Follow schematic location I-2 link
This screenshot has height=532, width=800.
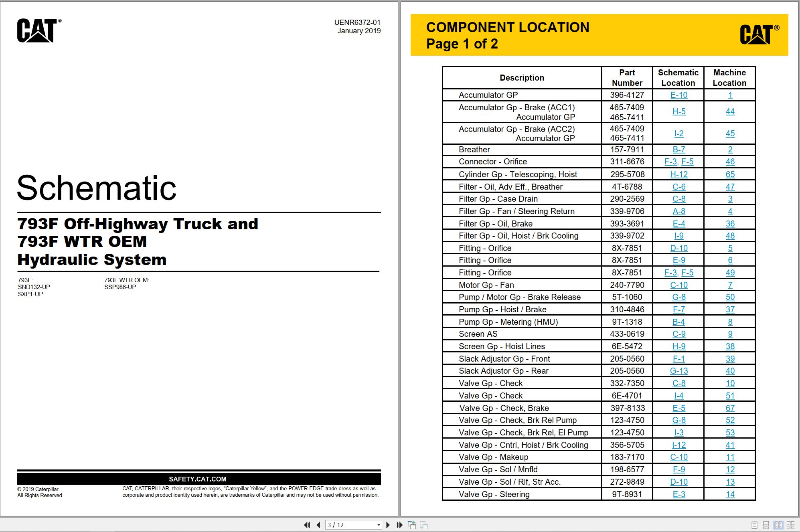679,134
